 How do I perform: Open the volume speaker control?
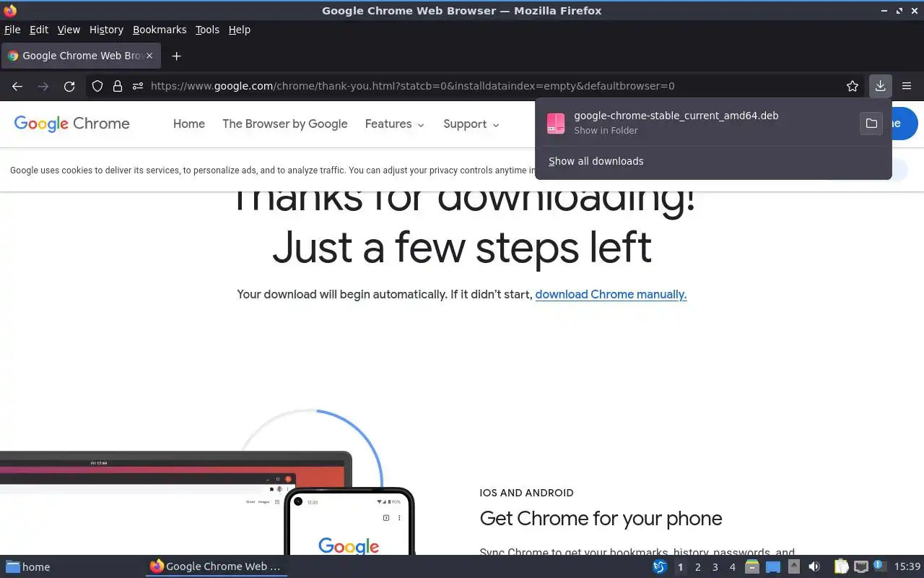814,567
